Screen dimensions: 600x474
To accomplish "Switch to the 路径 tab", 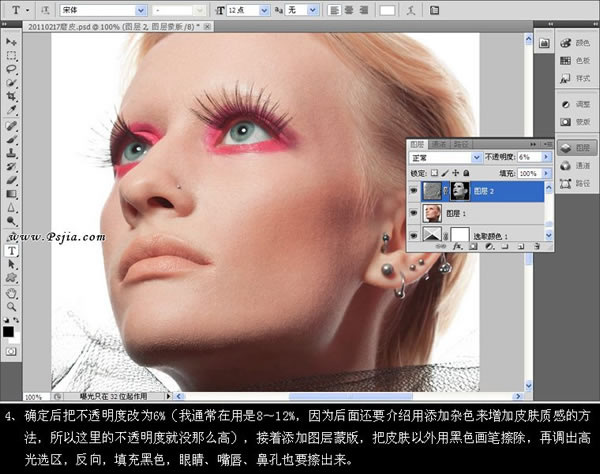I will tap(461, 144).
